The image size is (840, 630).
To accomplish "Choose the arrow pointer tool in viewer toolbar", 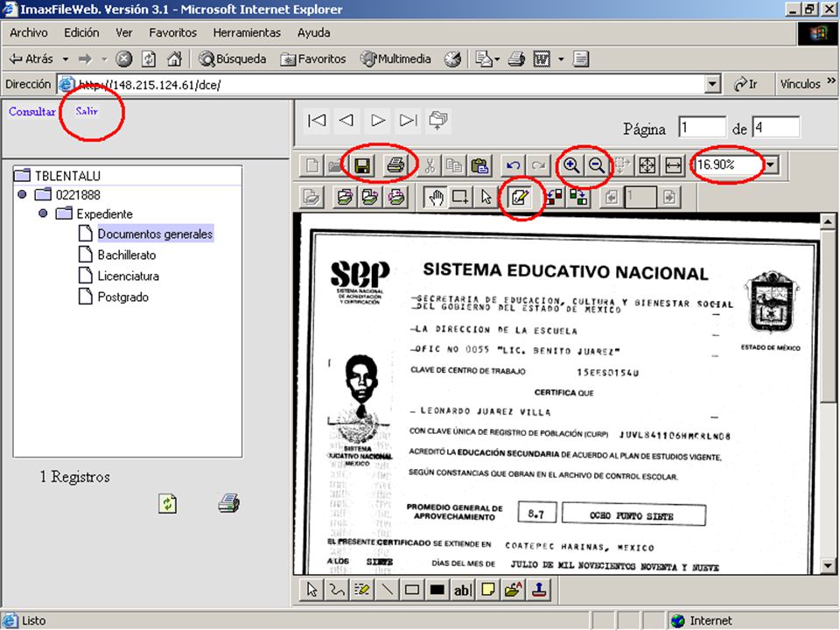I will [486, 197].
